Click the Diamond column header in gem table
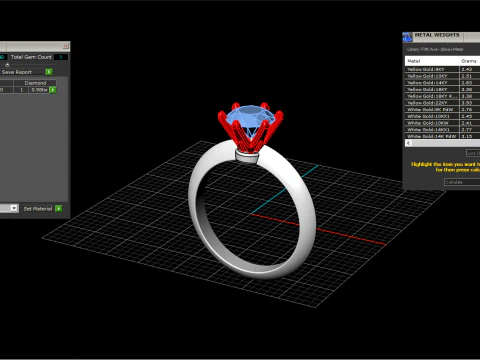 tap(35, 83)
